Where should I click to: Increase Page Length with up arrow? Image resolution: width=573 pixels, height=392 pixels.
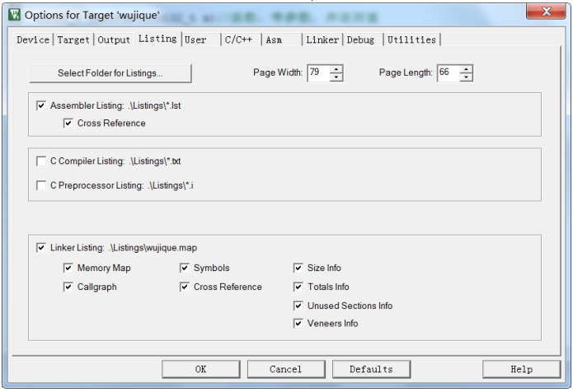point(466,68)
